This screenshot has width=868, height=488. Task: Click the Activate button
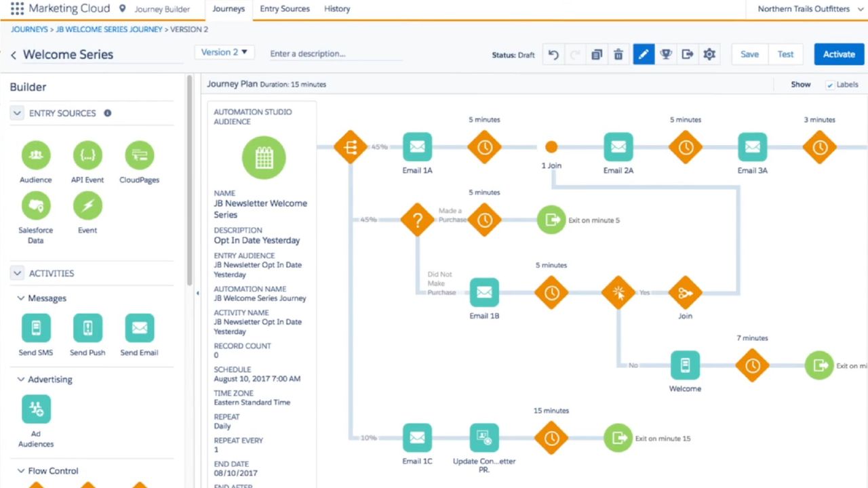tap(839, 54)
